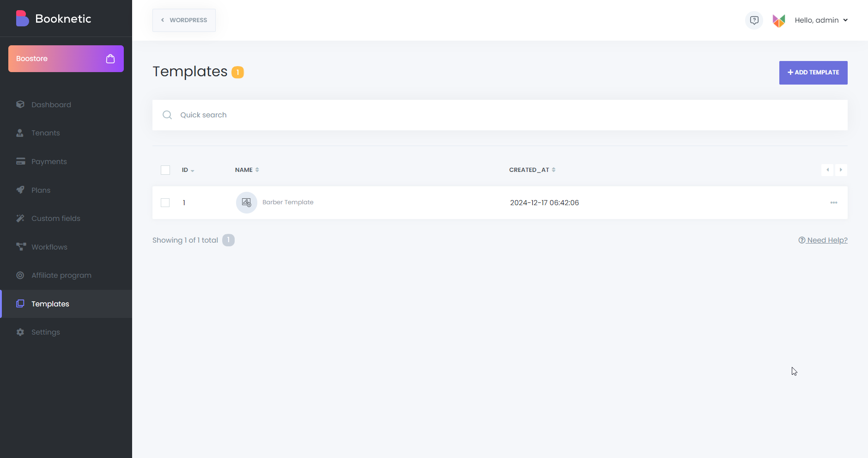Click the Plans rocket icon
Viewport: 868px width, 458px height.
click(x=20, y=190)
